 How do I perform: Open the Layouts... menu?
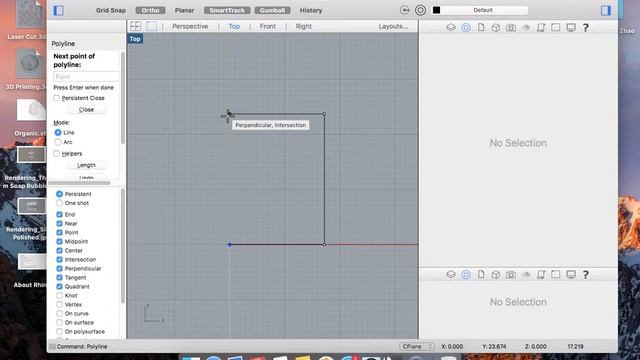pos(393,26)
